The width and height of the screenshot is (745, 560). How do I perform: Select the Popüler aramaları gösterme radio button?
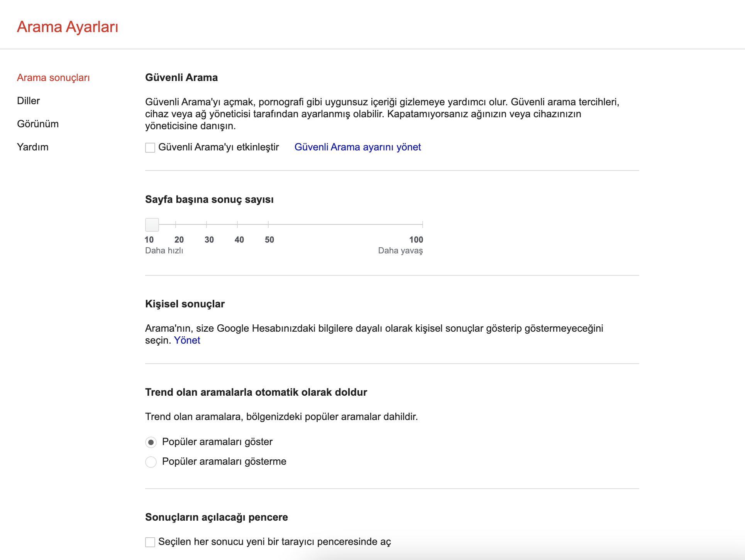click(x=151, y=462)
